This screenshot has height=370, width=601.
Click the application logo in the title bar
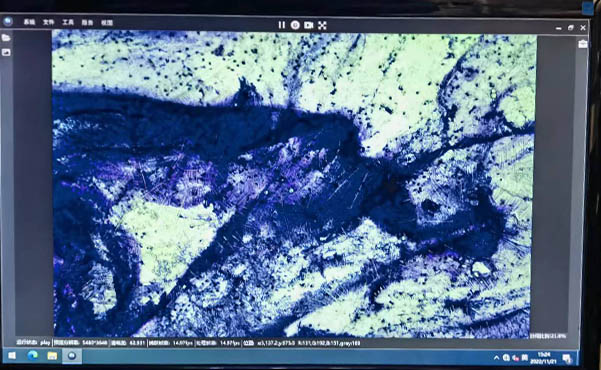8,21
